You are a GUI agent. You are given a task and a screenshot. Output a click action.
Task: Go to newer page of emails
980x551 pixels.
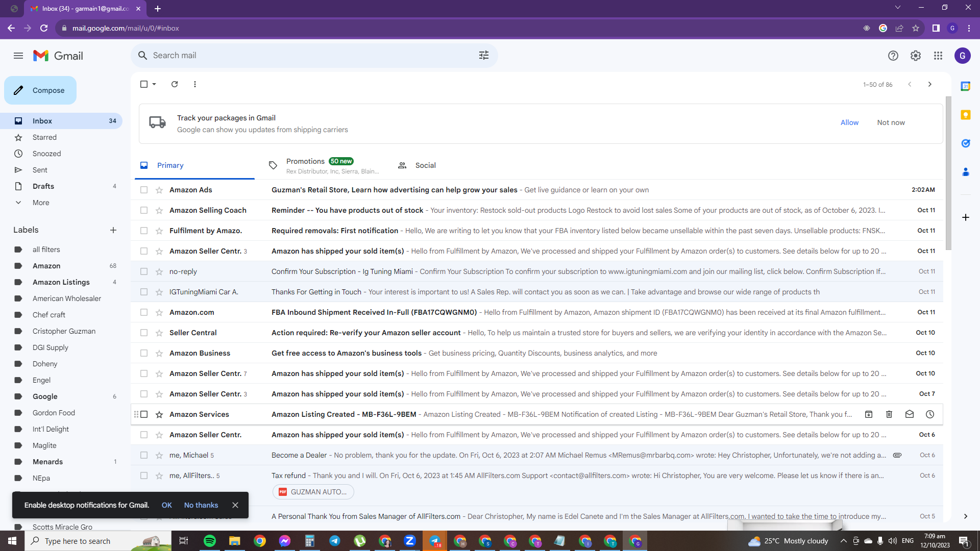pos(910,84)
